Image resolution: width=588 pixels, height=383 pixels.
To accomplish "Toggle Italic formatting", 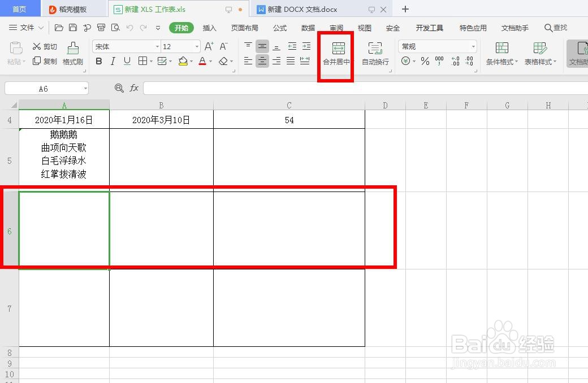I will pos(113,61).
